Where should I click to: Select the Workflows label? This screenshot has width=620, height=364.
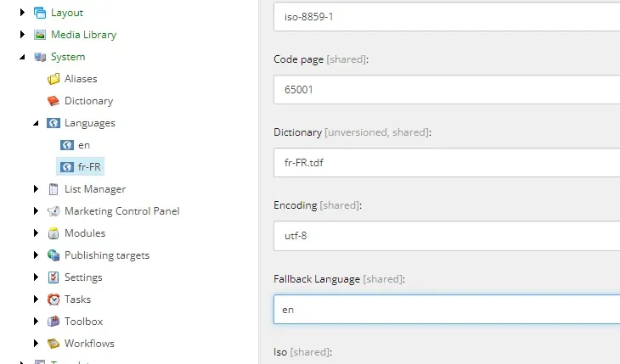89,344
